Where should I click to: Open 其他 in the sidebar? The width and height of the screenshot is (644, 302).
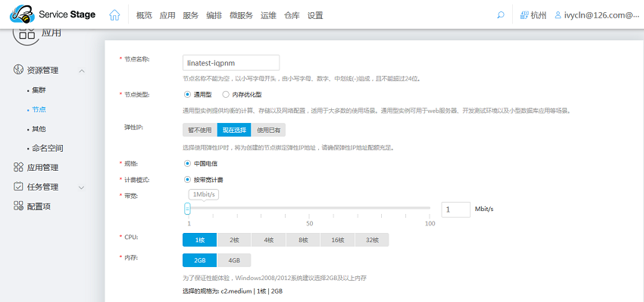coord(39,129)
